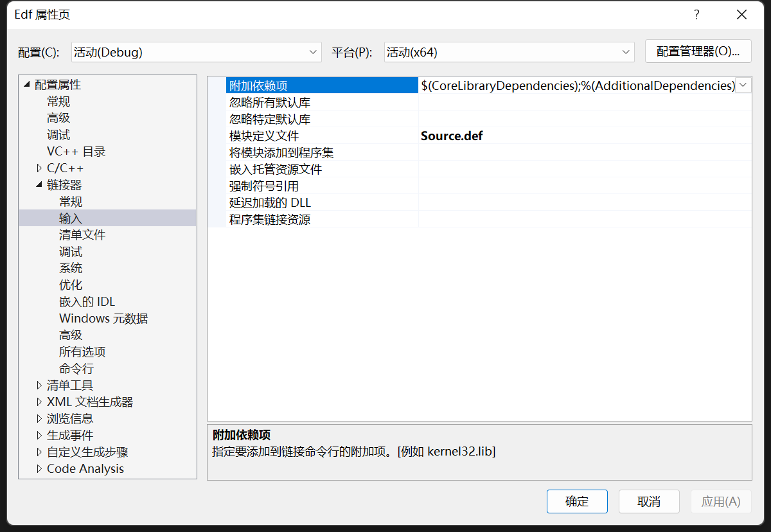Click the 取消 button
The width and height of the screenshot is (771, 532).
pos(649,501)
